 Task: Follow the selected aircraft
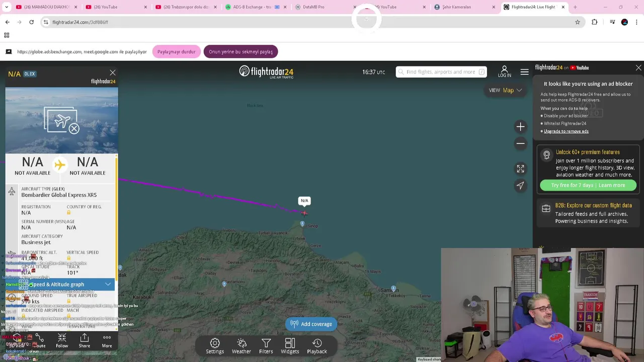click(62, 340)
